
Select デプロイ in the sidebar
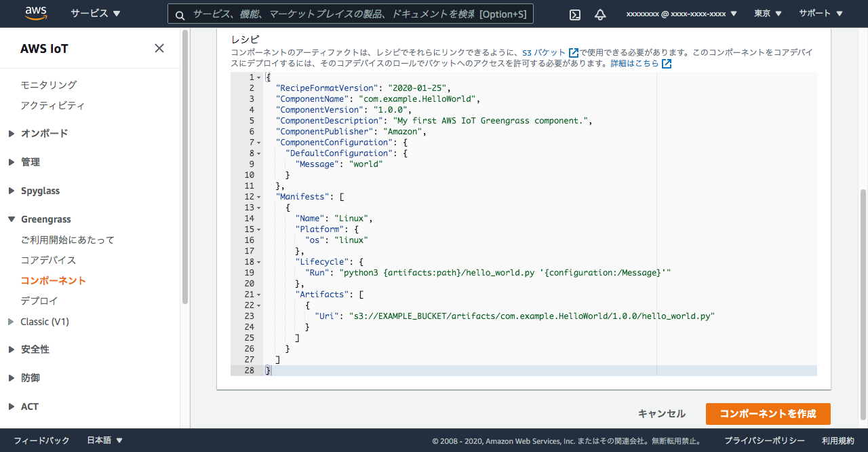coord(39,301)
